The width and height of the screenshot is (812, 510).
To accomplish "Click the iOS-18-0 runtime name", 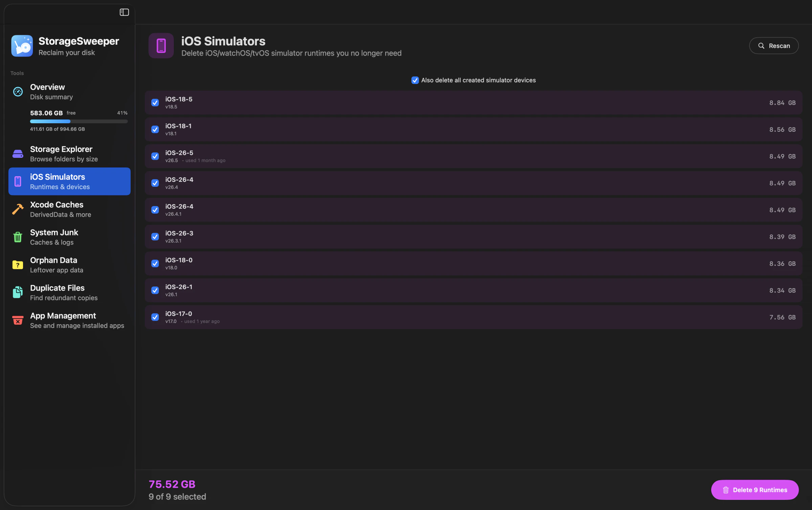I will pyautogui.click(x=179, y=260).
